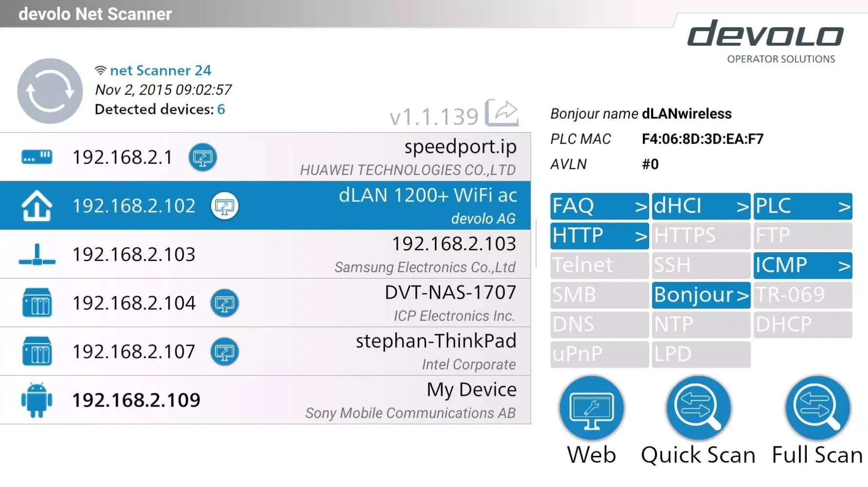Tap the disabled DHCP button

click(x=803, y=325)
